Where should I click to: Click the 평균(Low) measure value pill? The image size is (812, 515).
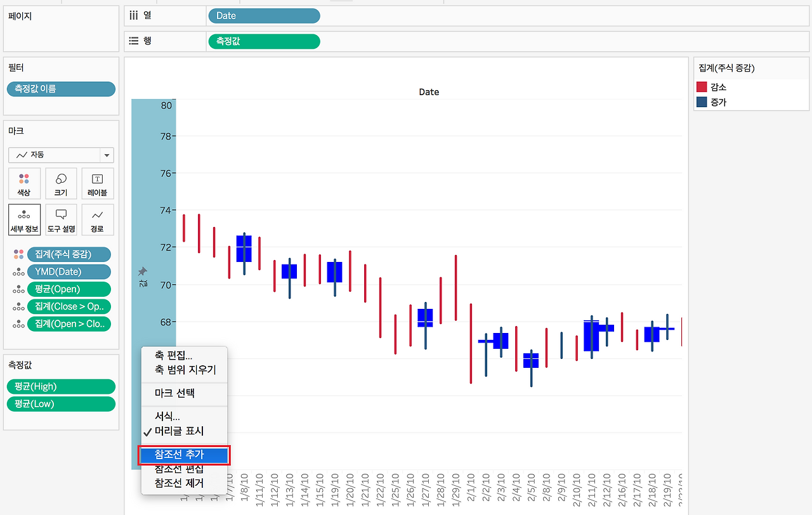pyautogui.click(x=61, y=404)
